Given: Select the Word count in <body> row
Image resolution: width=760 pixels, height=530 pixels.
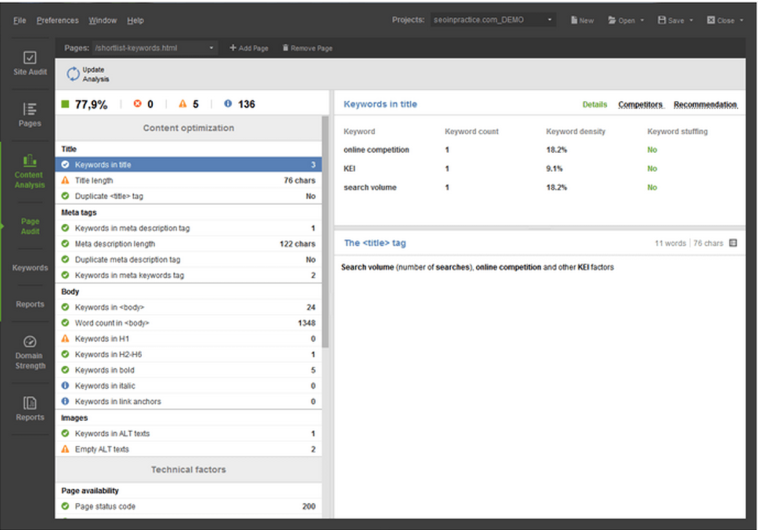Looking at the screenshot, I should pyautogui.click(x=189, y=322).
